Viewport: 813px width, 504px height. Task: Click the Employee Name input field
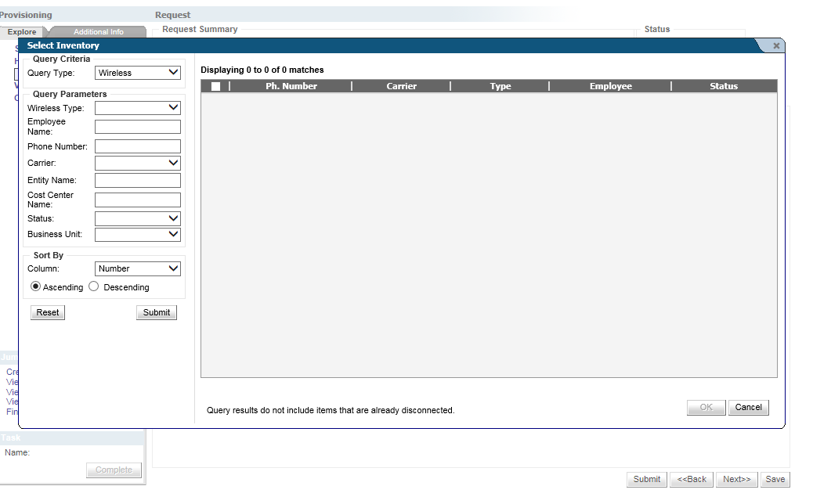click(x=137, y=127)
